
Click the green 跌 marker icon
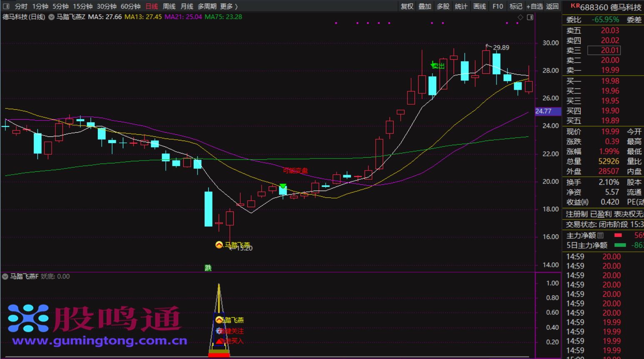point(208,268)
